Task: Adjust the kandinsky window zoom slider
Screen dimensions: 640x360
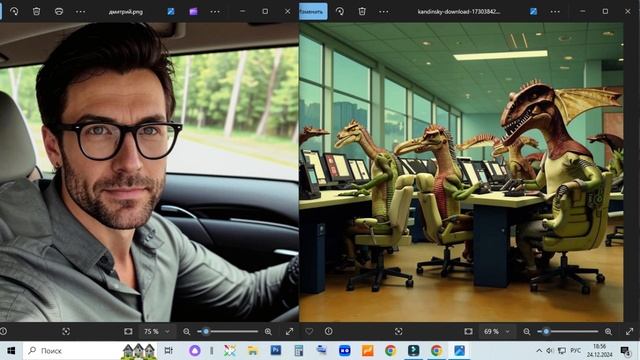Action: pos(568,331)
